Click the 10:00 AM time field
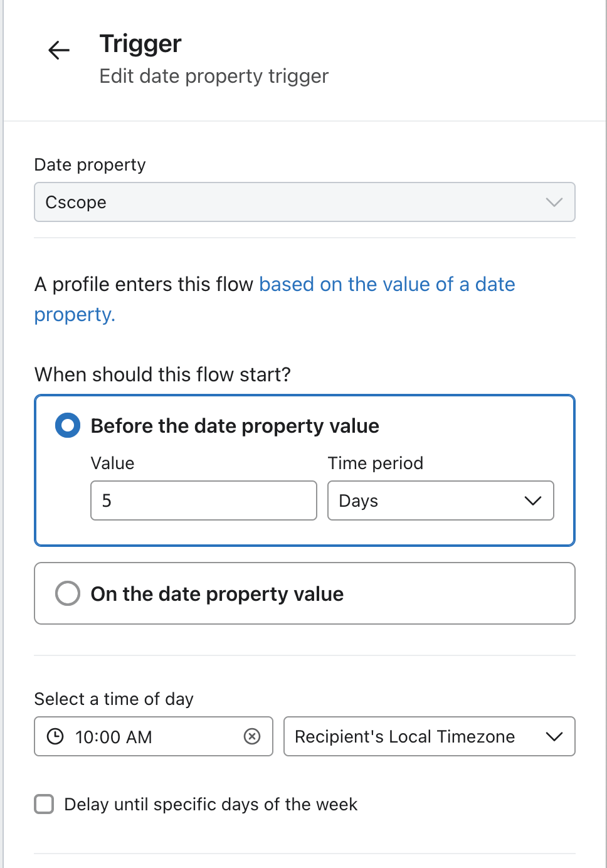Image resolution: width=607 pixels, height=868 pixels. (154, 736)
